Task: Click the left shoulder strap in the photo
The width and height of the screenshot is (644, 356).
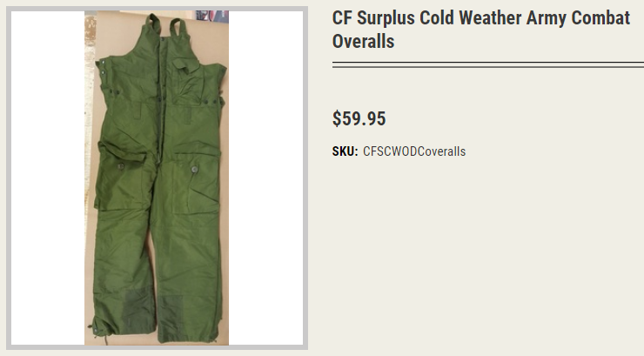Action: click(x=154, y=24)
